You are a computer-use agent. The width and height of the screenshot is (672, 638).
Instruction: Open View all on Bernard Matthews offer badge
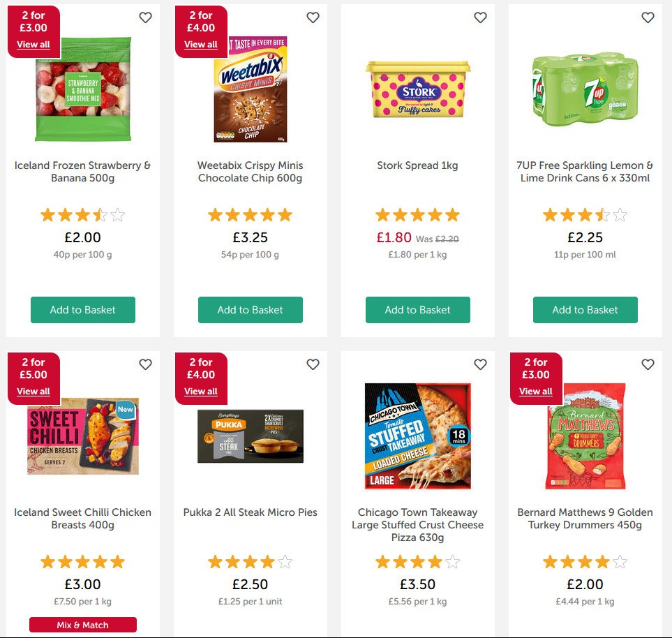(x=535, y=391)
